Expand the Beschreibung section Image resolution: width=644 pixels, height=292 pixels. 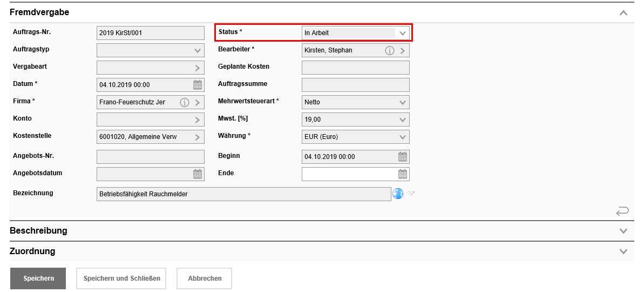click(x=623, y=231)
